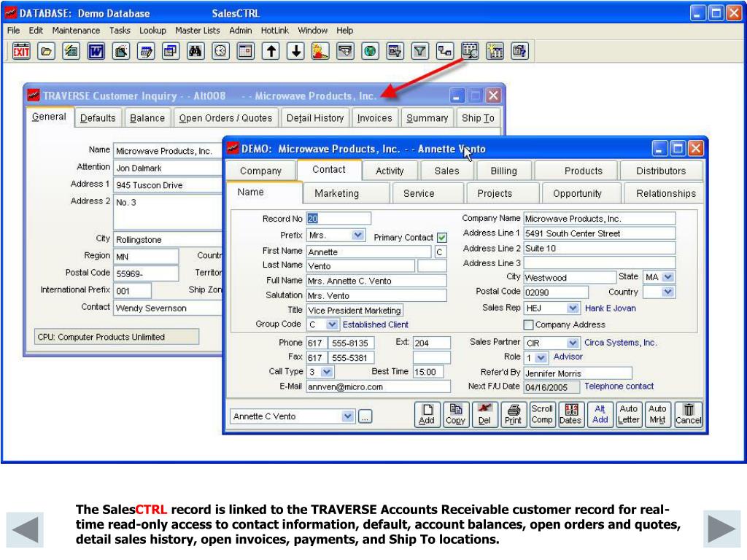The height and width of the screenshot is (560, 747).
Task: Click the funnel filter toolbar icon
Action: [419, 51]
